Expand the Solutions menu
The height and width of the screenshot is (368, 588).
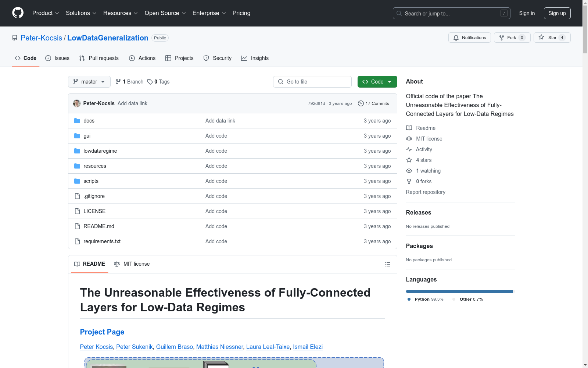click(x=81, y=13)
